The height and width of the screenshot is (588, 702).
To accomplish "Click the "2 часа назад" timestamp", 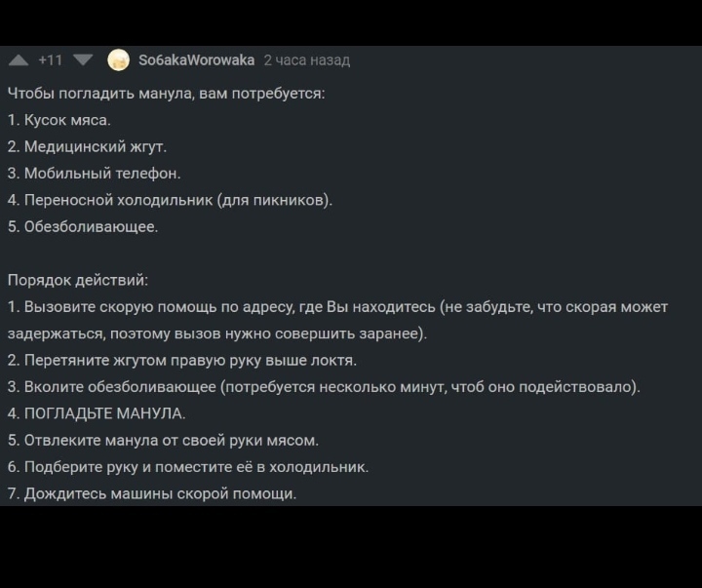I will [x=306, y=60].
